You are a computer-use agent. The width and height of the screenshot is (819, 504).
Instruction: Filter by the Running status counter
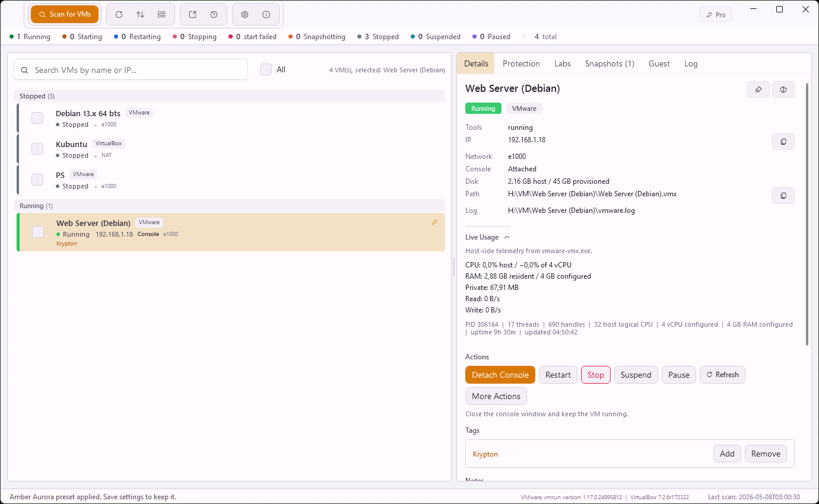[x=30, y=37]
